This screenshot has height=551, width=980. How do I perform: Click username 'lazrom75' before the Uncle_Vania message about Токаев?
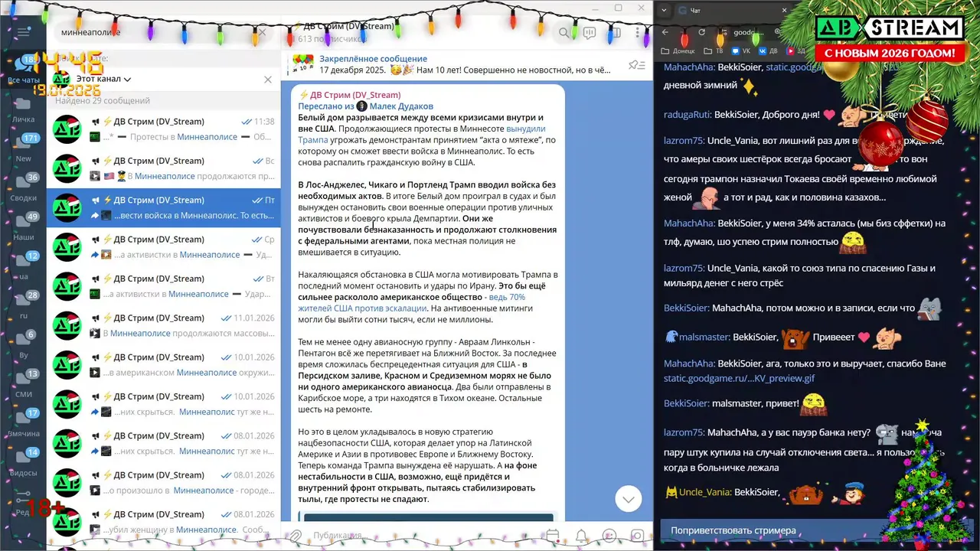click(684, 141)
